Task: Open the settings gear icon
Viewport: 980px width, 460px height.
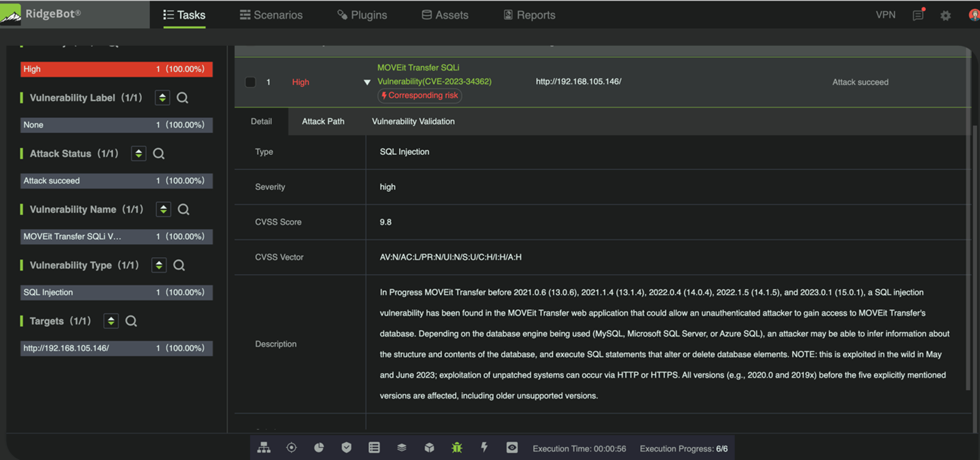Action: pos(946,15)
